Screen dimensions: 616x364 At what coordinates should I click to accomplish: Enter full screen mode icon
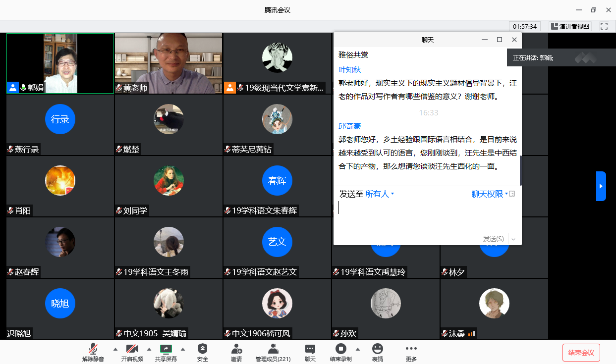(604, 26)
